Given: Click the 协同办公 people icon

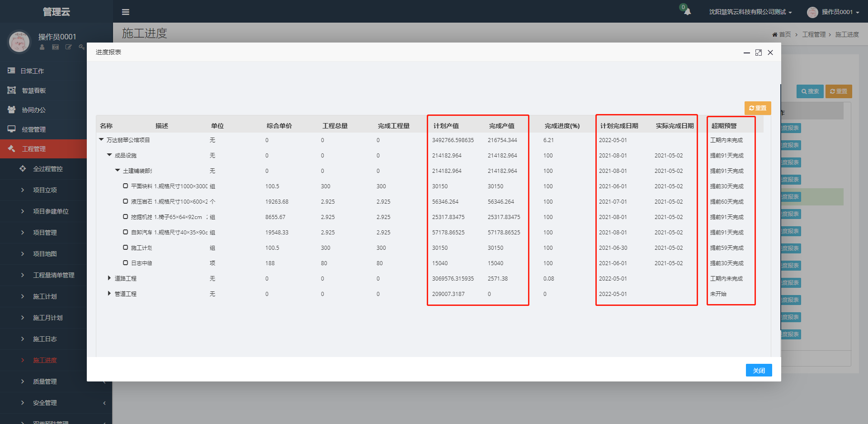Looking at the screenshot, I should (11, 110).
